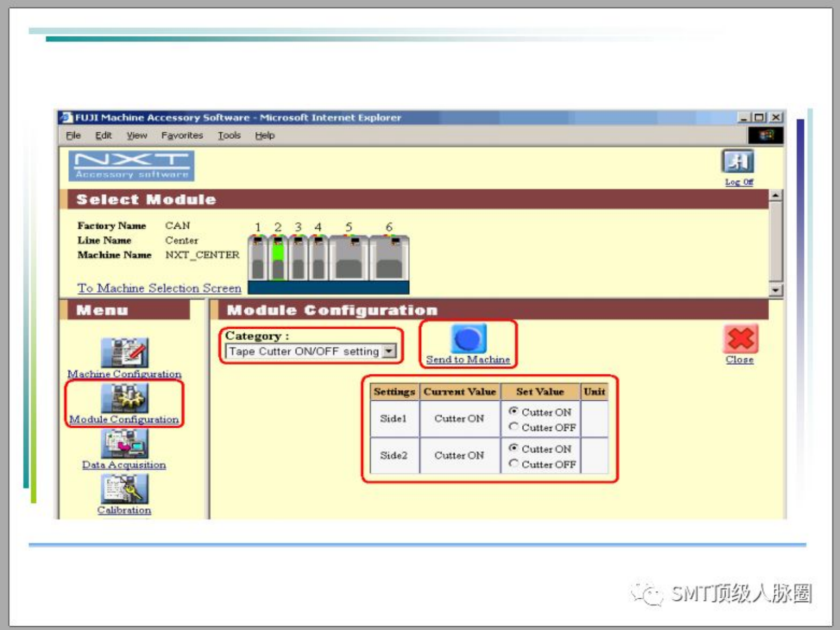Close the Internet Explorer window
Image resolution: width=840 pixels, height=630 pixels.
point(776,117)
